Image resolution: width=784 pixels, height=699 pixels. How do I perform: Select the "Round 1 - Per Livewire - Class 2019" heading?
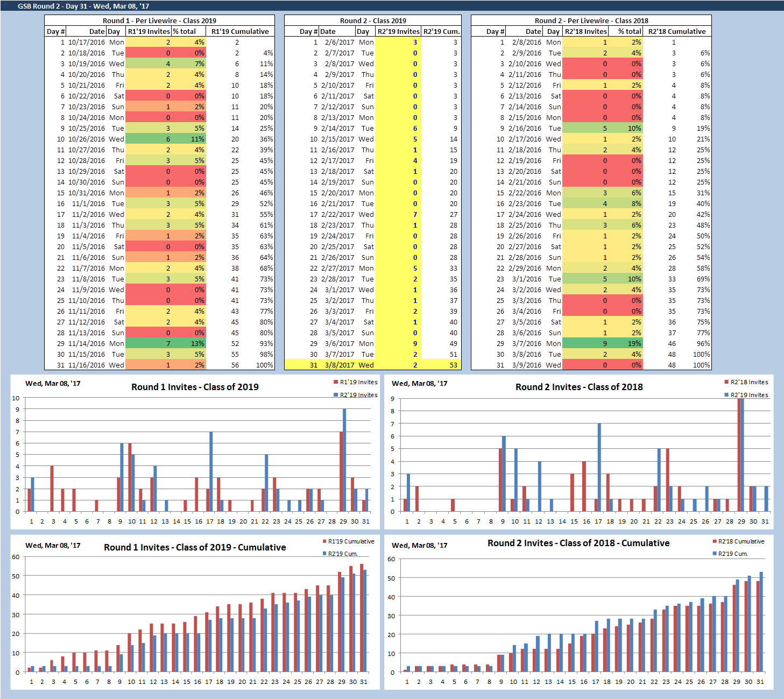(159, 20)
